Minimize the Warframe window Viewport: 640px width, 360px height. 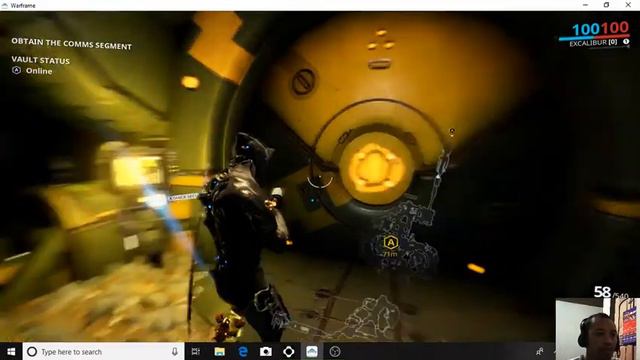point(585,5)
